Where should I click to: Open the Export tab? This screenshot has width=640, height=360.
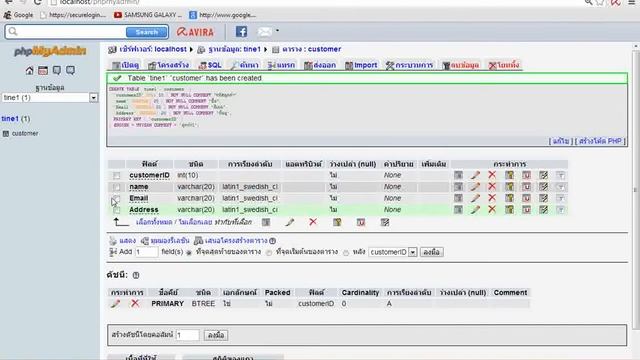point(320,65)
